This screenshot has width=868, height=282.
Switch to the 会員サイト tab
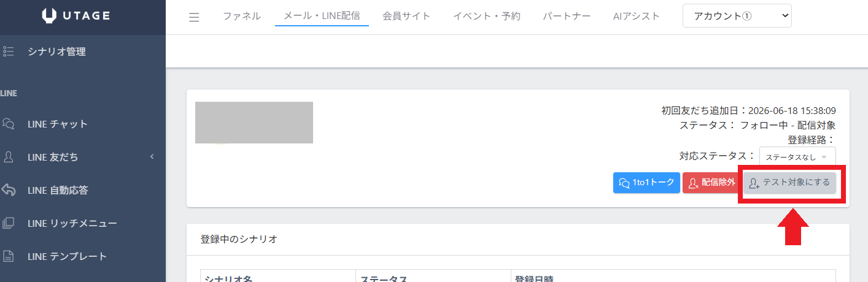pos(406,17)
